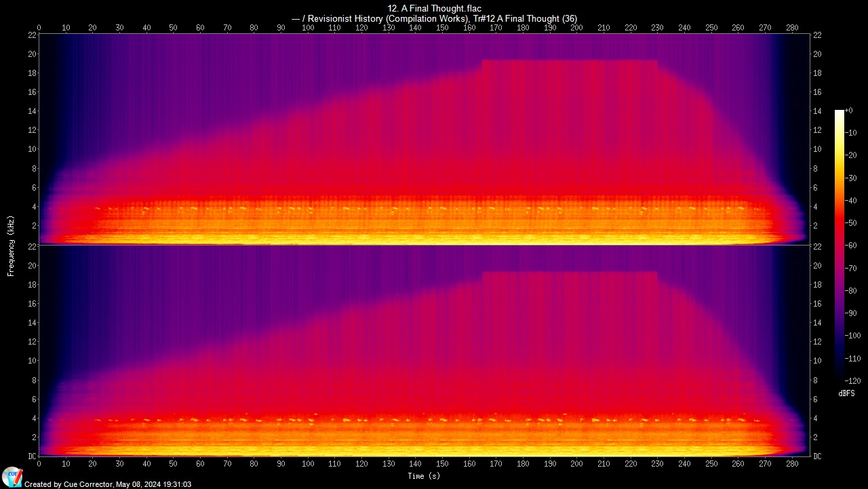Select the title "12. A Final Thought.flac"

coord(434,8)
